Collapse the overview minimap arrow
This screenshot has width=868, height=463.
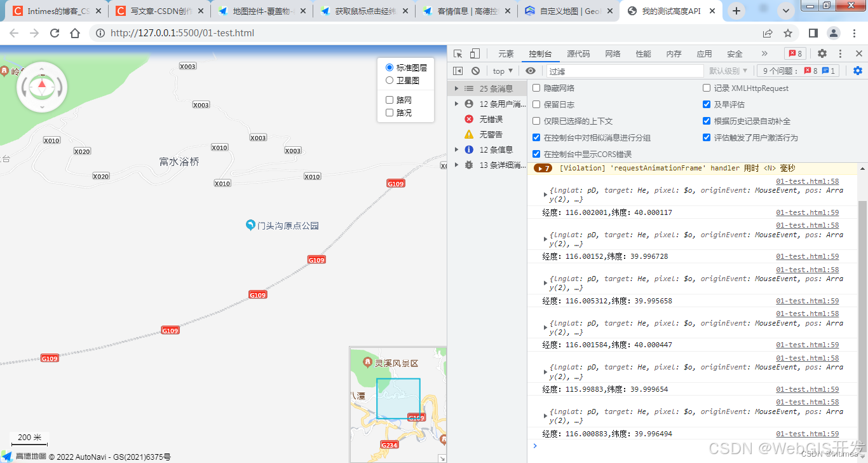pos(442,458)
